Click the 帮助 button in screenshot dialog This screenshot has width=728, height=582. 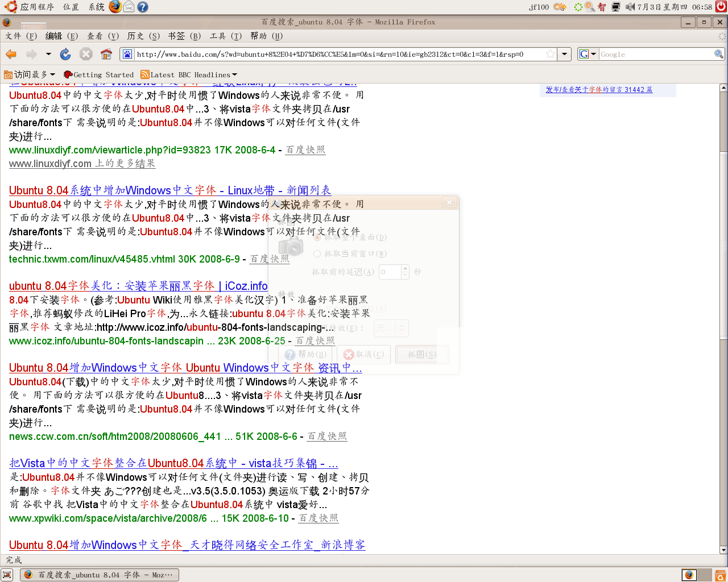(x=306, y=355)
